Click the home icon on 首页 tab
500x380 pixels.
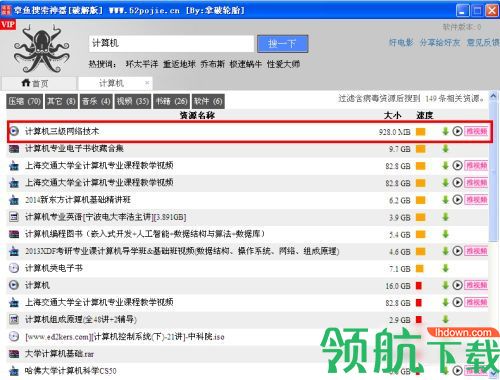point(26,83)
